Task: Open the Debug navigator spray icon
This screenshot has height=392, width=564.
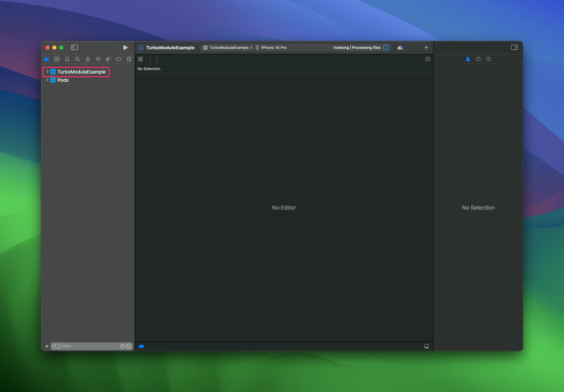Action: (108, 59)
